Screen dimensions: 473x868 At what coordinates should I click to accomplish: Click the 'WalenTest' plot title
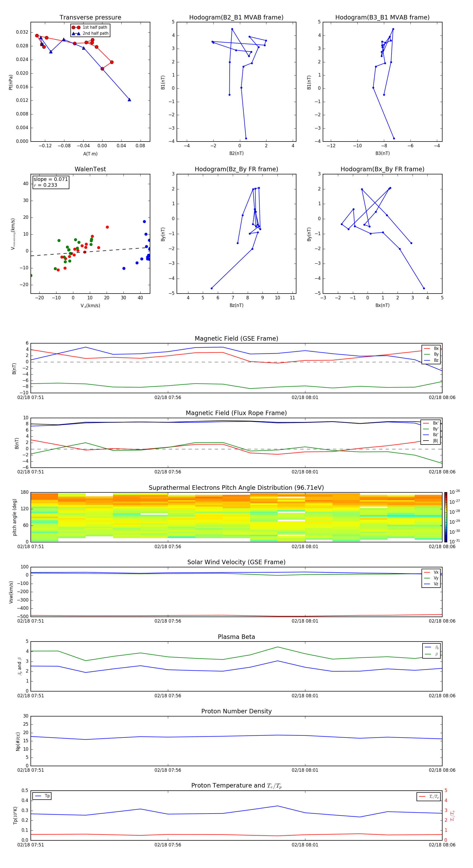tap(90, 169)
